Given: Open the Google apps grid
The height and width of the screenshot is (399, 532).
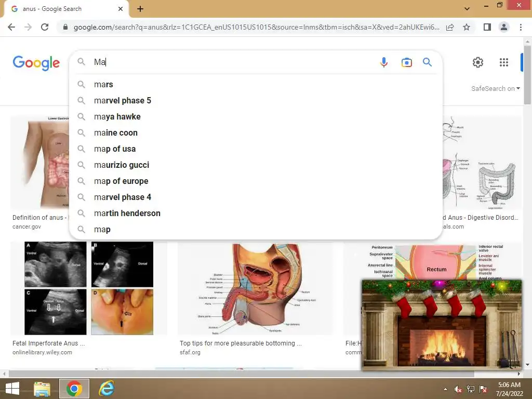Looking at the screenshot, I should [x=504, y=62].
